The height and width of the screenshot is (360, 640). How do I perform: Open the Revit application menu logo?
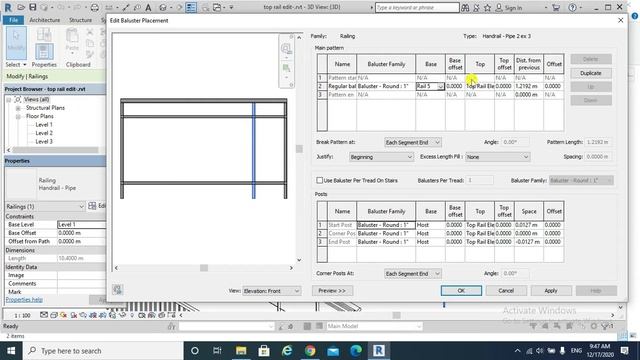pyautogui.click(x=8, y=7)
